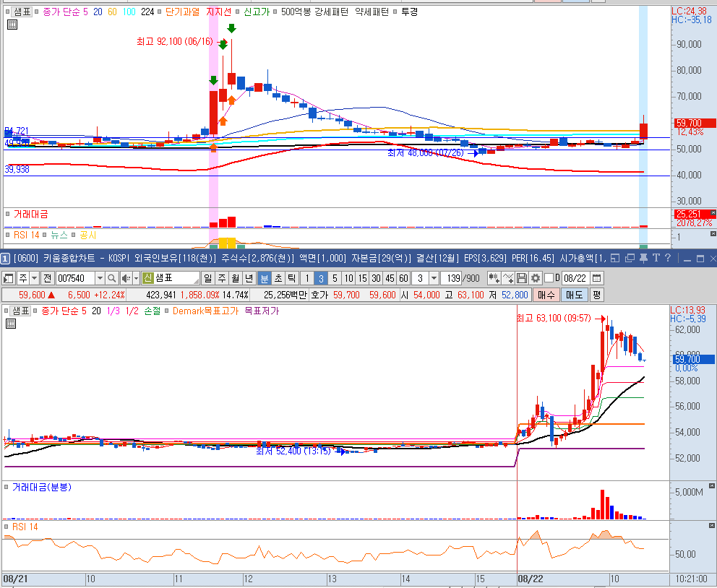Screen dimensions: 717x588
Task: Toggle the Demark목표고가 indicator marker
Action: tap(167, 311)
